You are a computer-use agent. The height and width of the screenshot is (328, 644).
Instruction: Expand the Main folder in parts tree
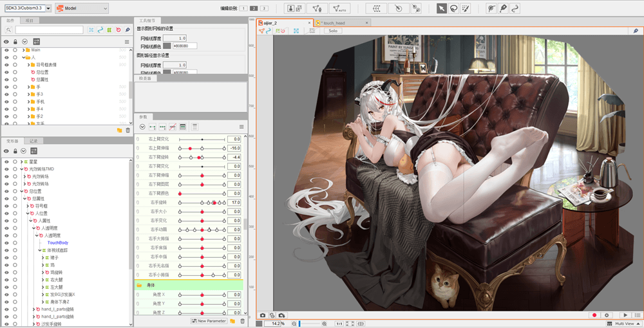pyautogui.click(x=24, y=50)
